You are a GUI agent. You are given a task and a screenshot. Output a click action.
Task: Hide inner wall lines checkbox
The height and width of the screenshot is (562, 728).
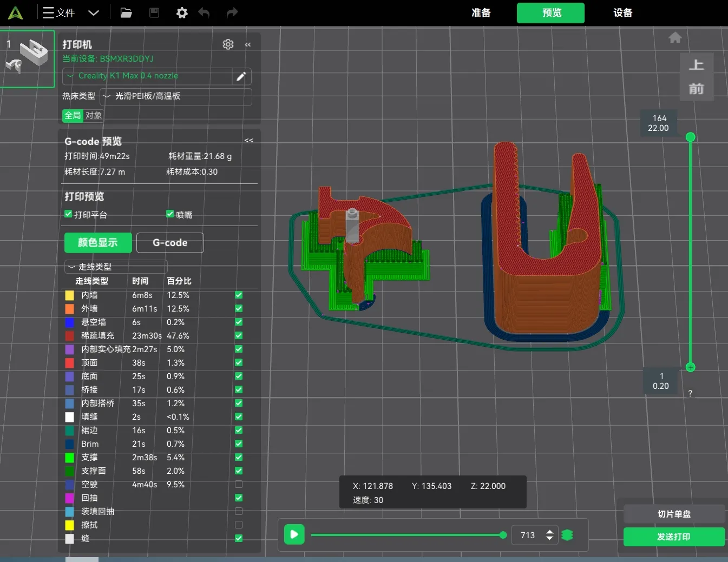point(239,295)
